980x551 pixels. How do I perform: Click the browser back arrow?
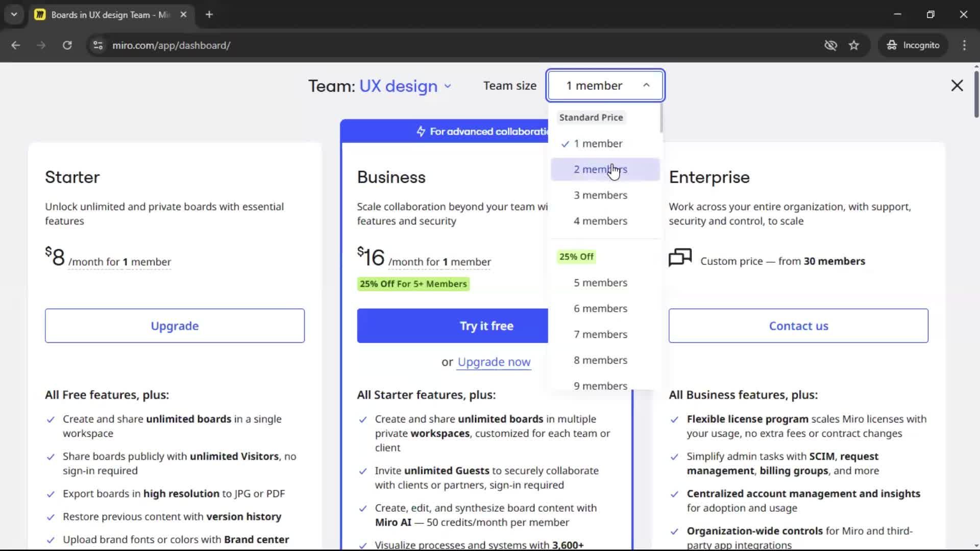[16, 45]
